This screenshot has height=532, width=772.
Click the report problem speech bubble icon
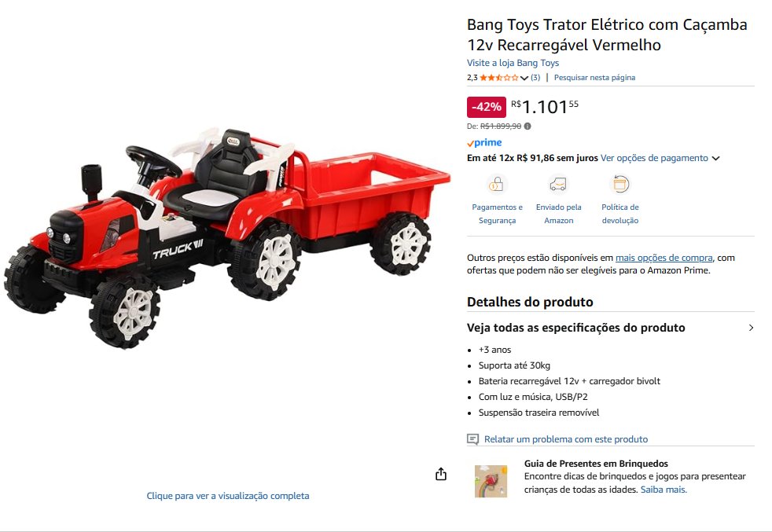472,439
